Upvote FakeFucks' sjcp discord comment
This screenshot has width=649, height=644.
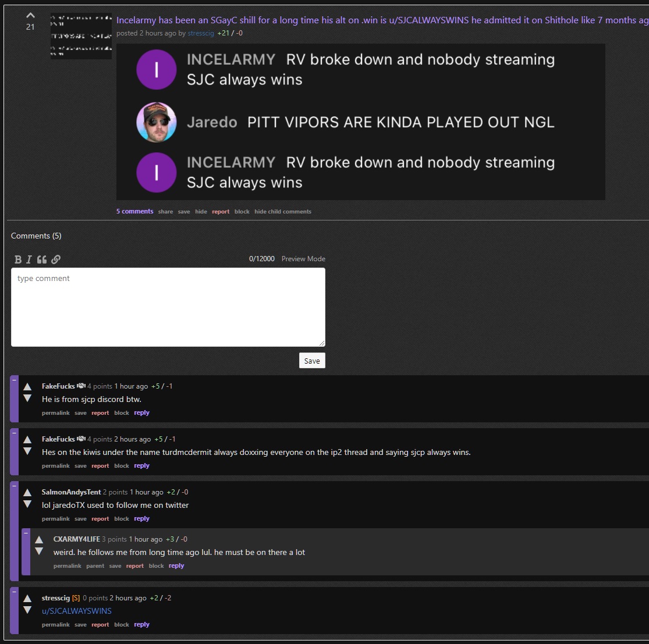[27, 385]
